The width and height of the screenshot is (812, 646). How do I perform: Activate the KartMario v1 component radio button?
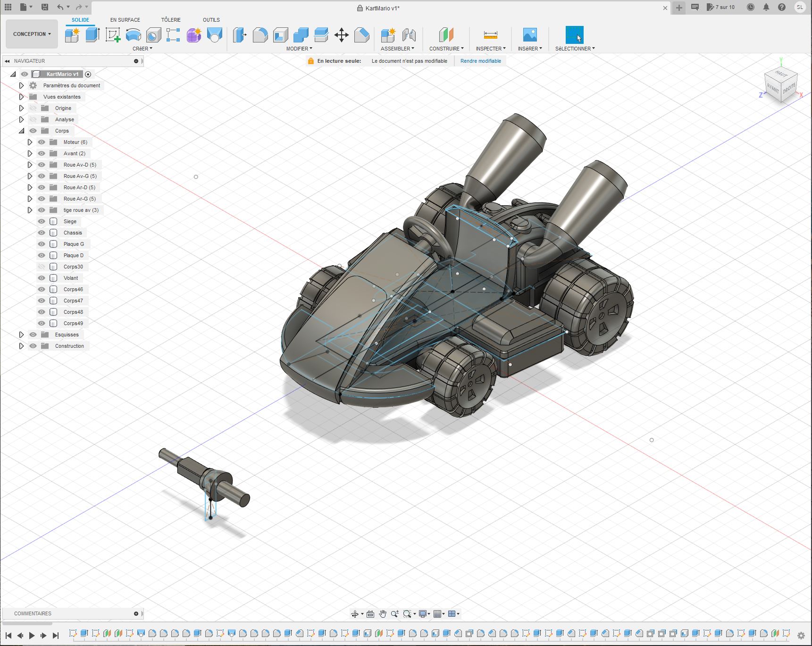pyautogui.click(x=88, y=74)
